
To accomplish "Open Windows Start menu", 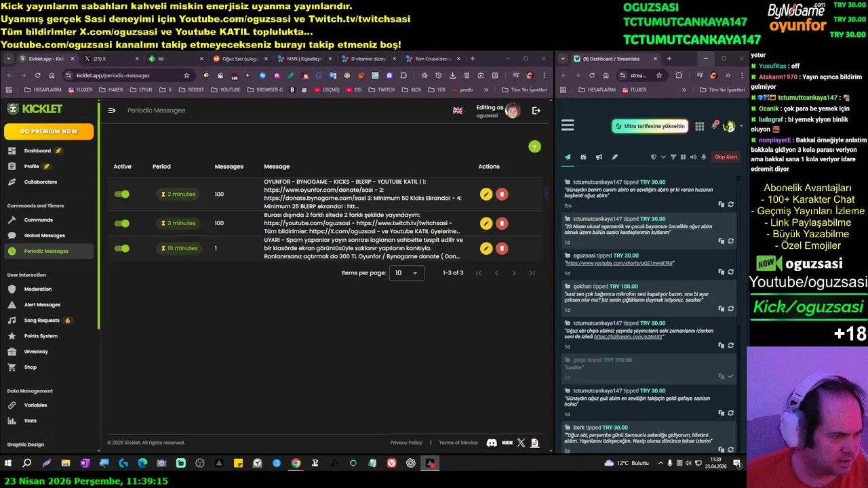I will click(8, 464).
